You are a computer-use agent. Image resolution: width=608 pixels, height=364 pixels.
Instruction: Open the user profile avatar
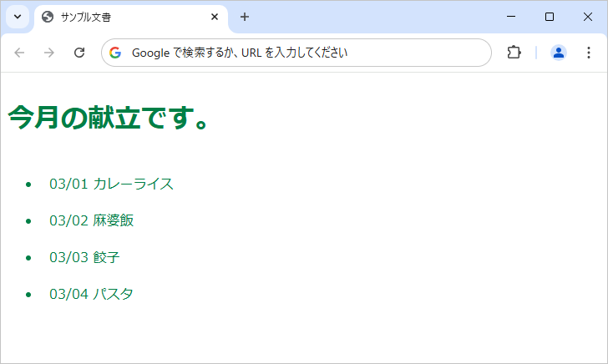(x=559, y=53)
